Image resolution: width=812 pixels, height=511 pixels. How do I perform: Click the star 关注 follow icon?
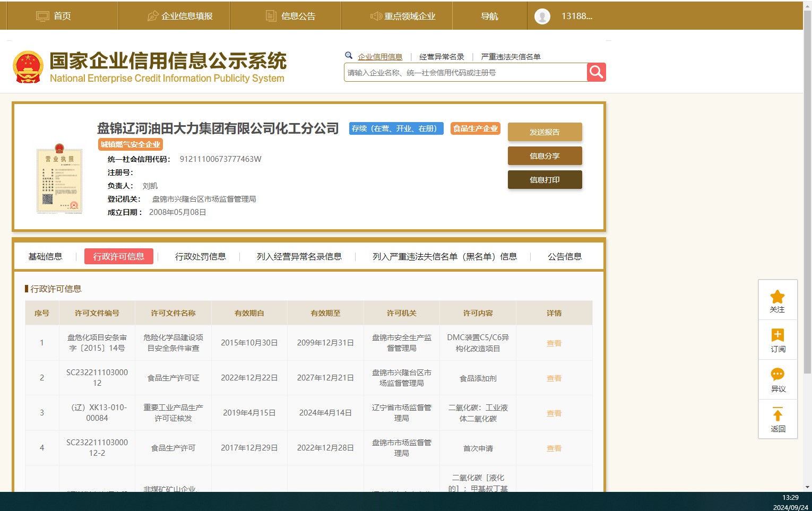click(777, 297)
